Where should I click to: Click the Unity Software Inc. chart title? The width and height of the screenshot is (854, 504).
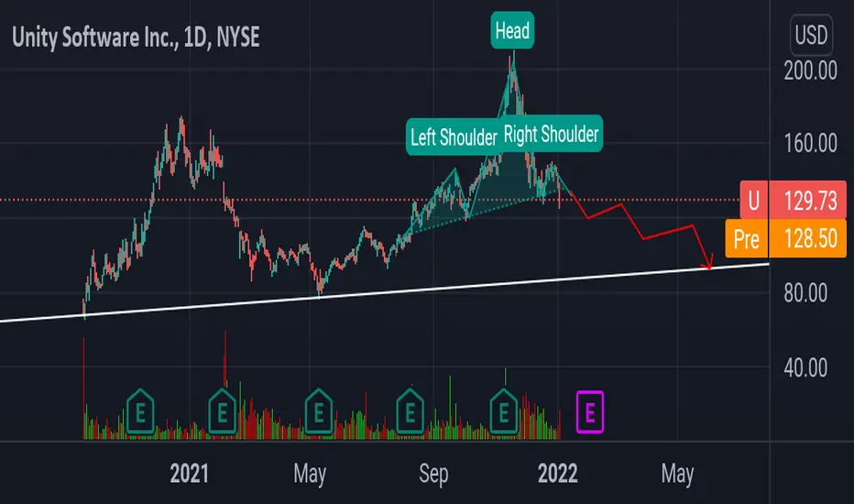136,38
